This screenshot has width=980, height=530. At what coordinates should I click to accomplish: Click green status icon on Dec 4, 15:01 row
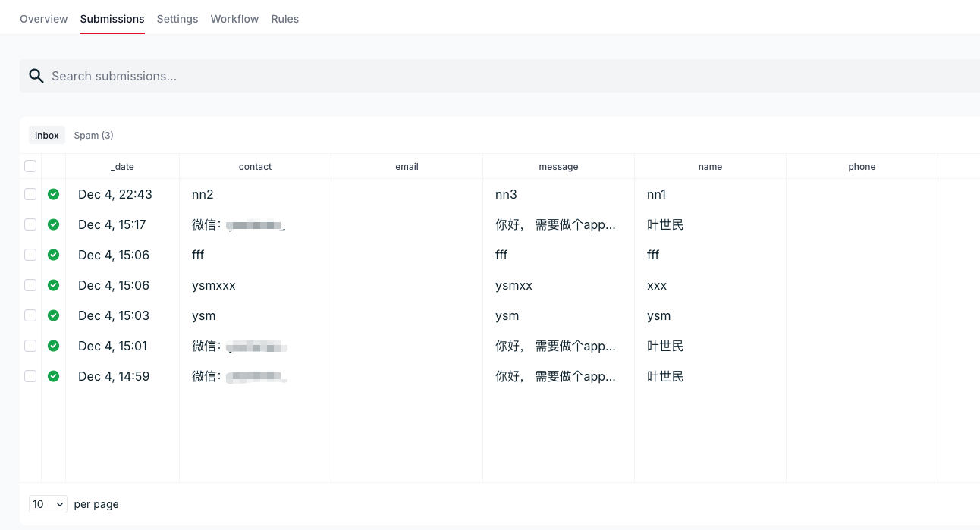53,346
